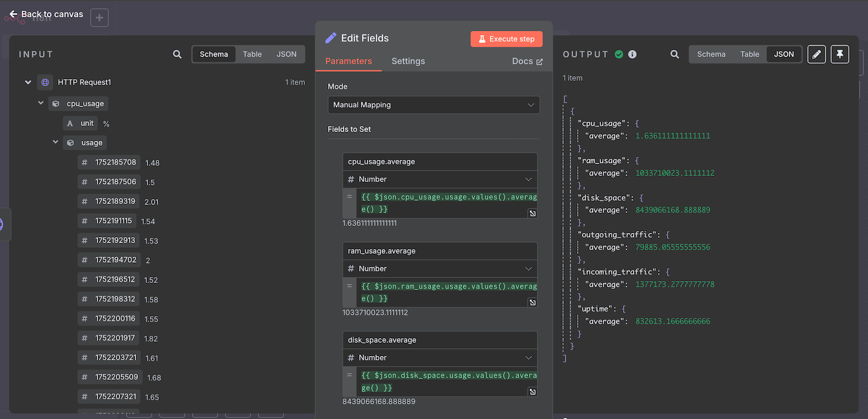868x419 pixels.
Task: Open the Mode dropdown showing Manual Mapping
Action: (x=433, y=105)
